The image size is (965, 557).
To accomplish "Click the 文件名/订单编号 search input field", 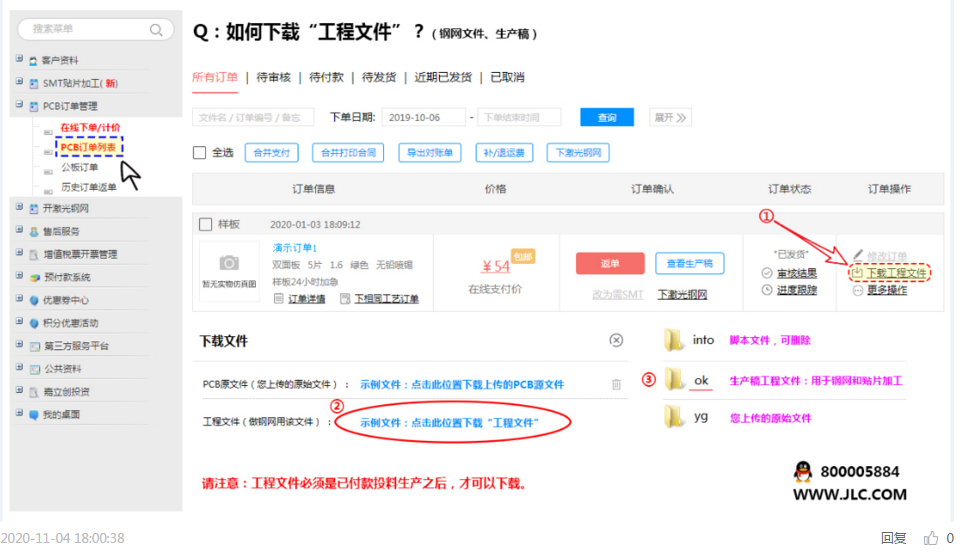I will (253, 118).
